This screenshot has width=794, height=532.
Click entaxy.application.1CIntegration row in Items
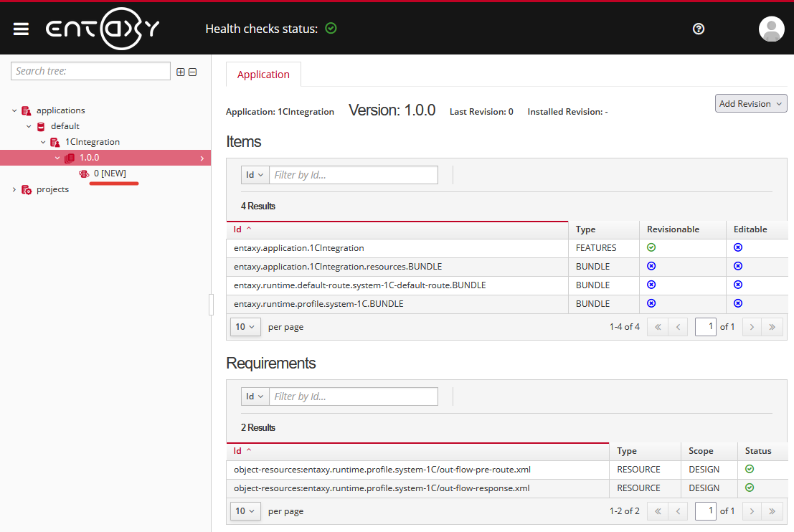299,248
